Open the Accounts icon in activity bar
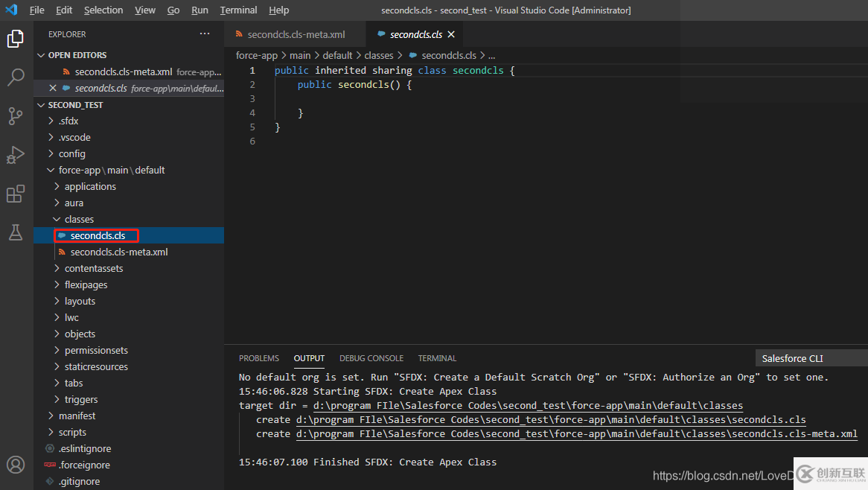This screenshot has width=868, height=490. [15, 464]
